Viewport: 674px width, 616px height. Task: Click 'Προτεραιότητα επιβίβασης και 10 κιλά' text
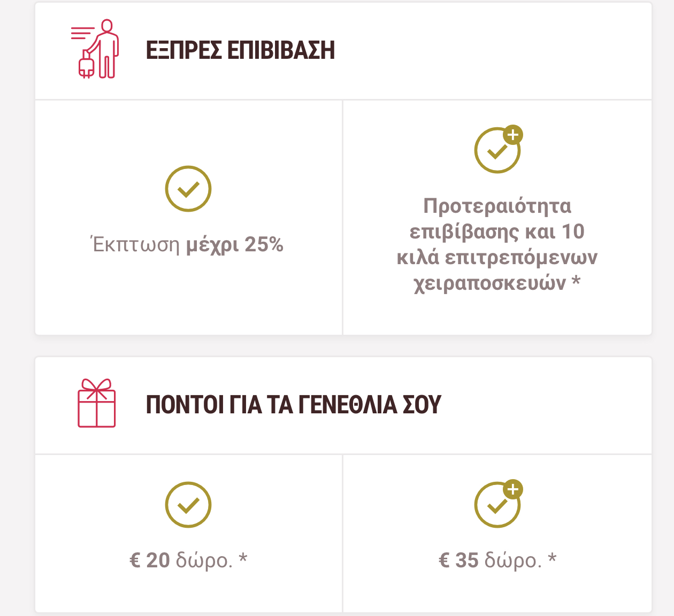coord(497,231)
